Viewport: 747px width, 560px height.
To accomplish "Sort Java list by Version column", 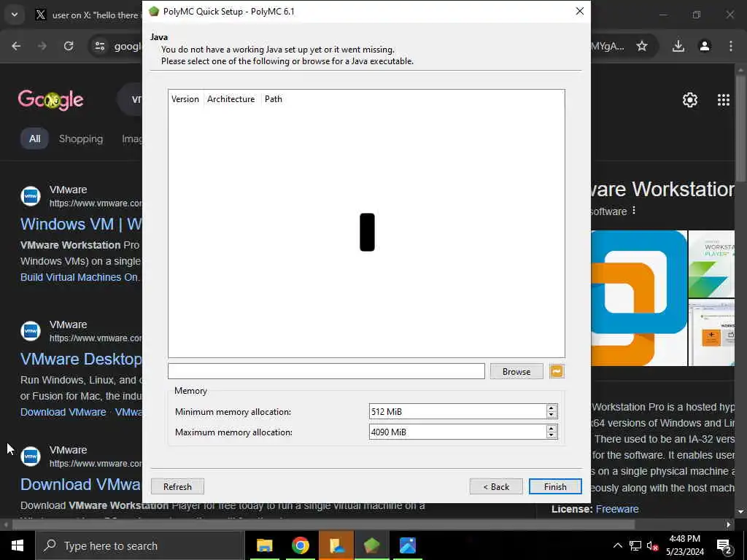I will tap(185, 99).
